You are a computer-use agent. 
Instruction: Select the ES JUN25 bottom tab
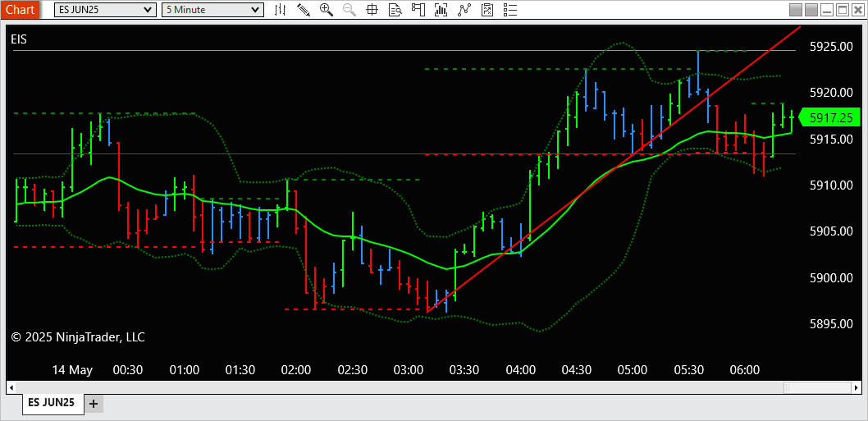tap(52, 403)
